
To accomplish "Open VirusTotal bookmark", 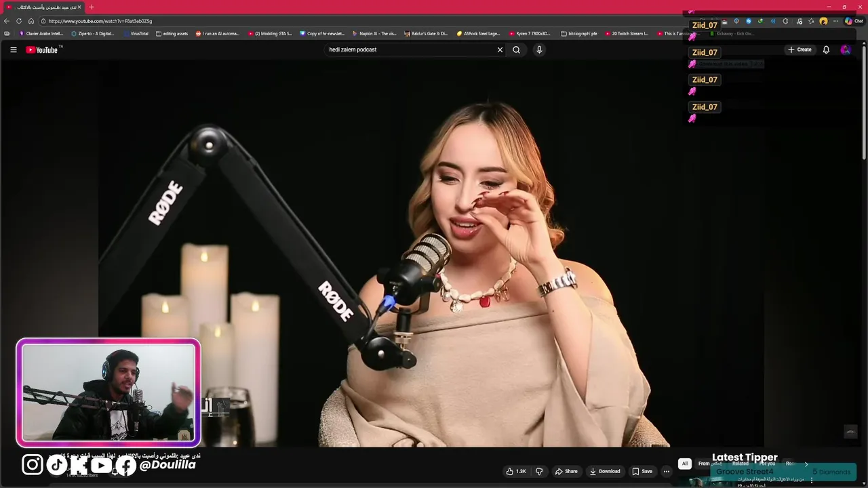I will coord(136,33).
